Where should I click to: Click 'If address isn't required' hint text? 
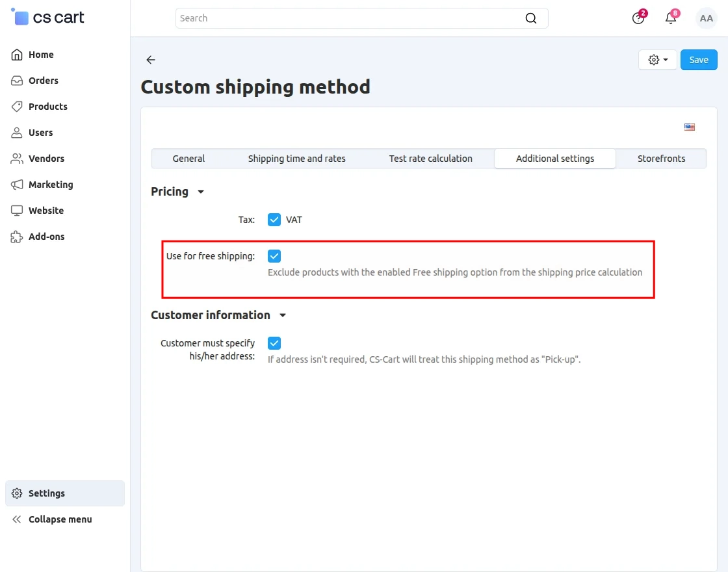[x=424, y=359]
